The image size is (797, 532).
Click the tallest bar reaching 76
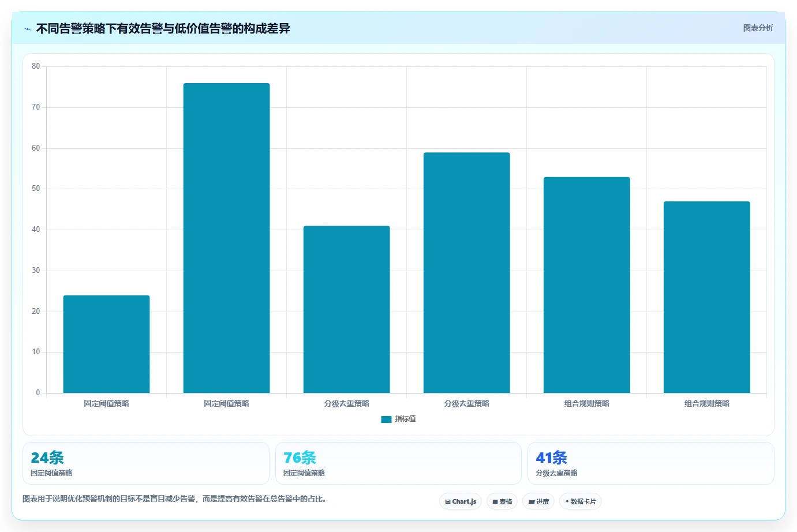[x=226, y=238]
